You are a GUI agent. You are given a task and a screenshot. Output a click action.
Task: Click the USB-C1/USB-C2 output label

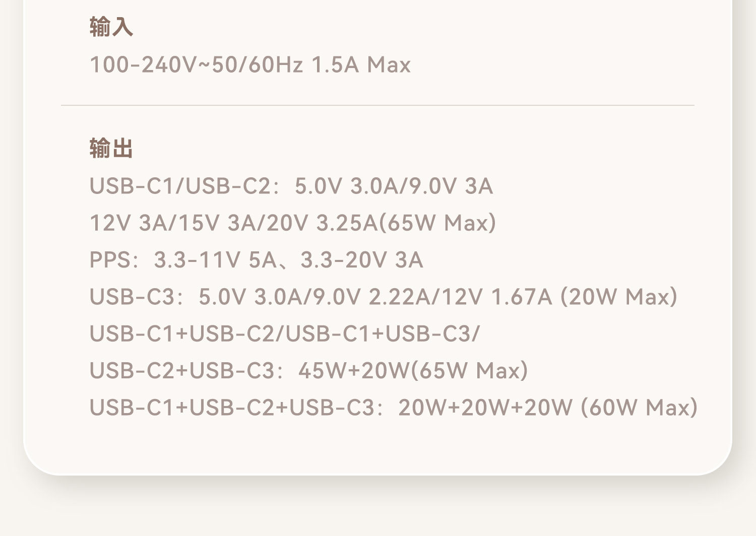point(180,186)
